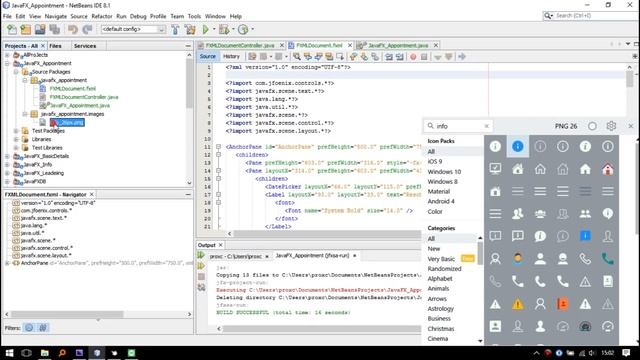Click the PNG 26 size label
Screen dimensions: 640x360
566,126
